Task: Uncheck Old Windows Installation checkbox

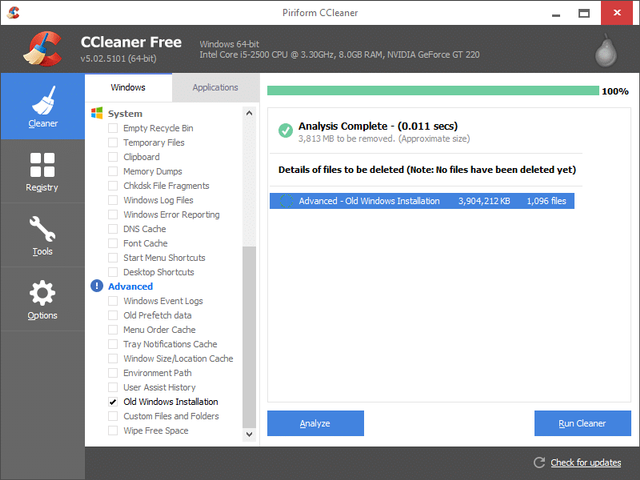Action: point(113,402)
